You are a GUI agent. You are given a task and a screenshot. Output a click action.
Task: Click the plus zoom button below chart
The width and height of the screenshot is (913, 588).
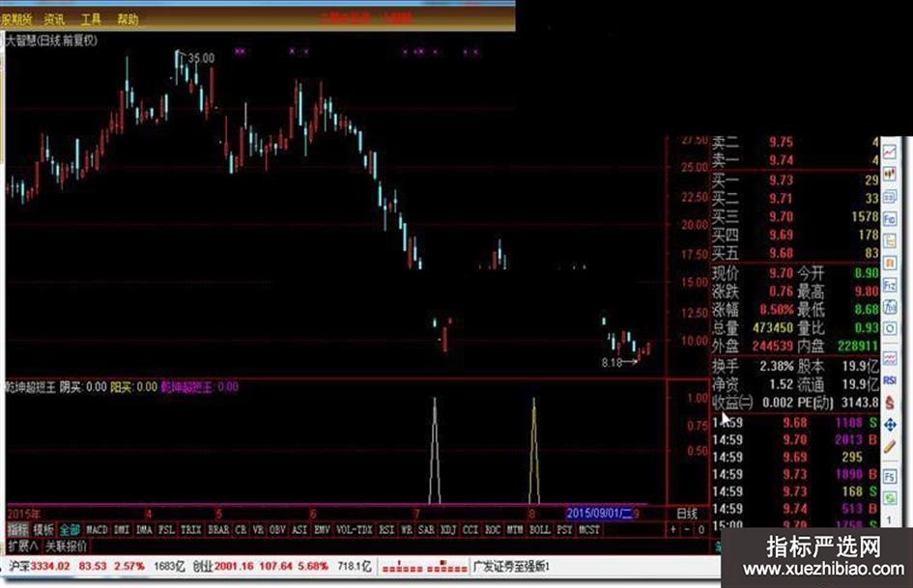[673, 529]
